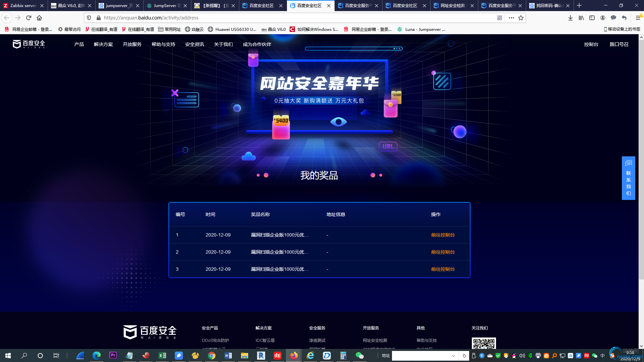Click 前往控制台 for prize 3
The width and height of the screenshot is (644, 362).
(443, 269)
